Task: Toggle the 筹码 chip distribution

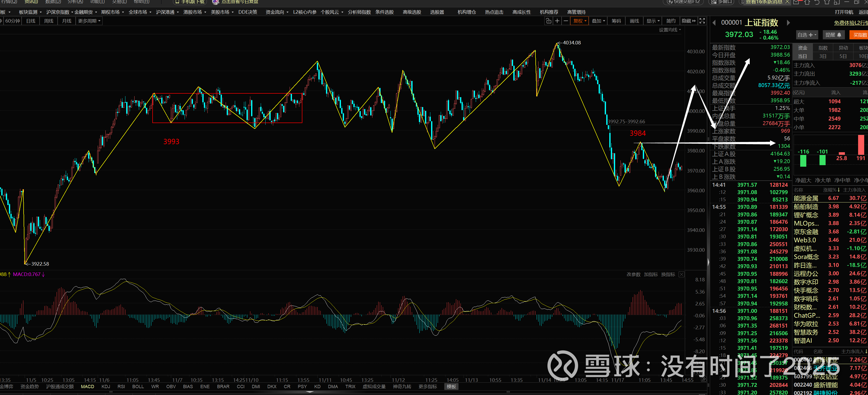Action: coord(616,21)
